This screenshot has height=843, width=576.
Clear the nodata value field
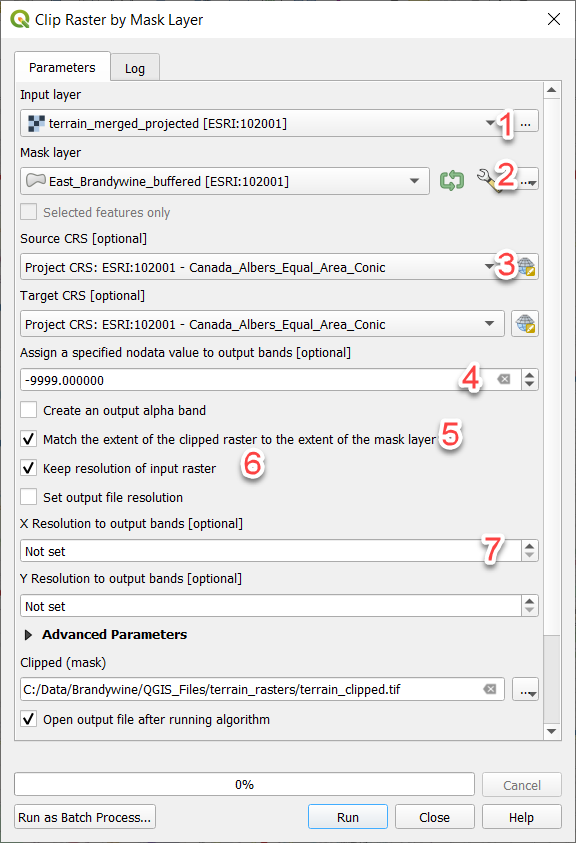[x=504, y=380]
